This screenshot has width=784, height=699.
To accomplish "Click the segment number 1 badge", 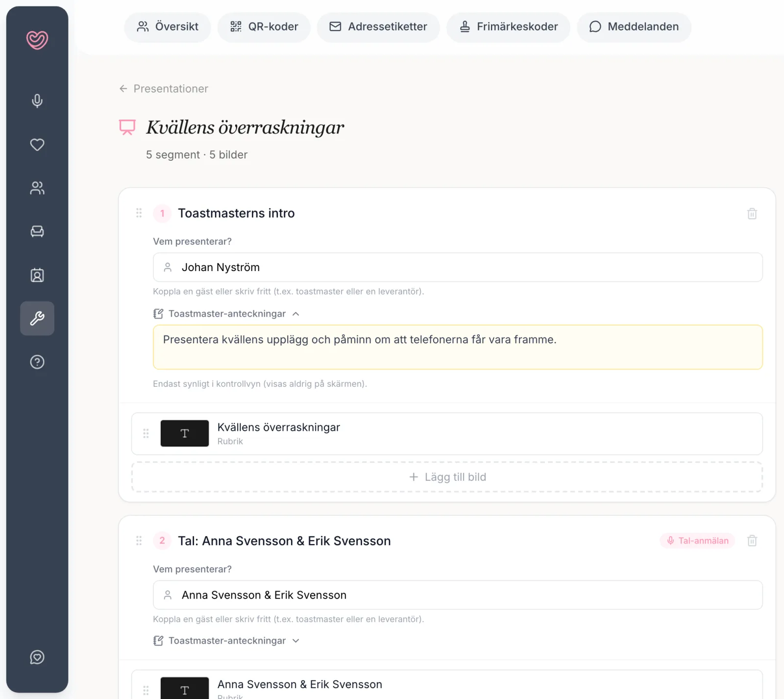I will pyautogui.click(x=162, y=213).
